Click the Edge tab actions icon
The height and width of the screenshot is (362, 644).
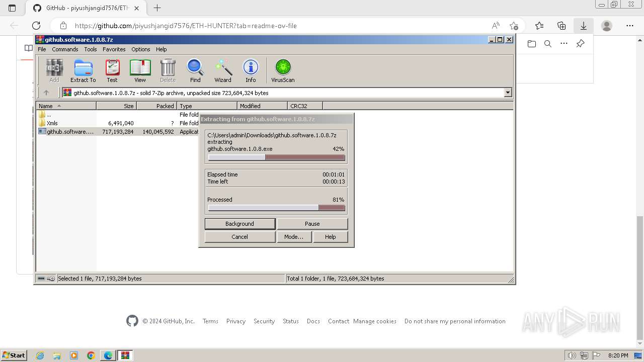(x=12, y=8)
